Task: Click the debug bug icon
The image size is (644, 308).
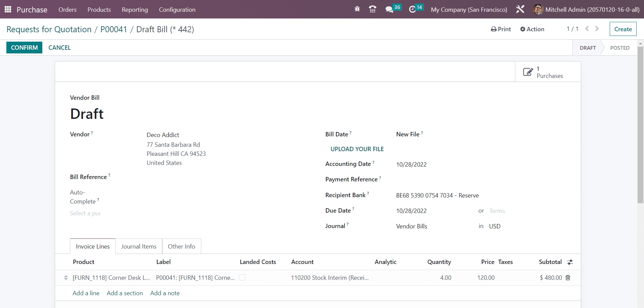Action: [x=357, y=9]
